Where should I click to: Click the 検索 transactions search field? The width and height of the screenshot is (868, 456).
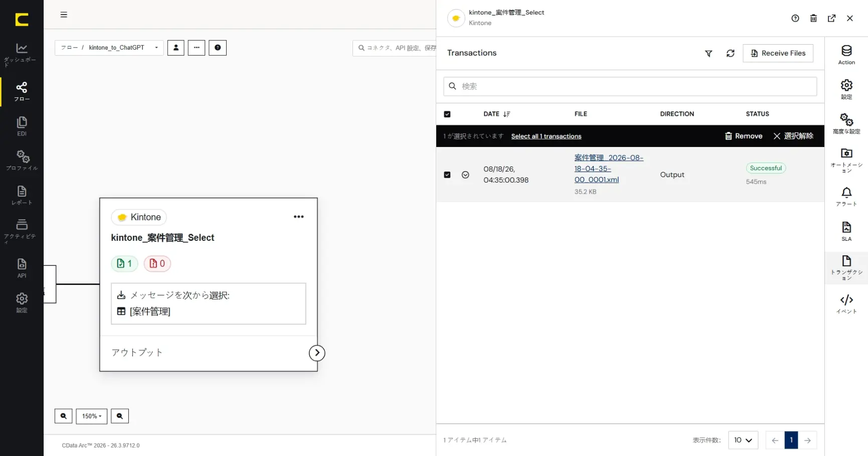tap(630, 86)
